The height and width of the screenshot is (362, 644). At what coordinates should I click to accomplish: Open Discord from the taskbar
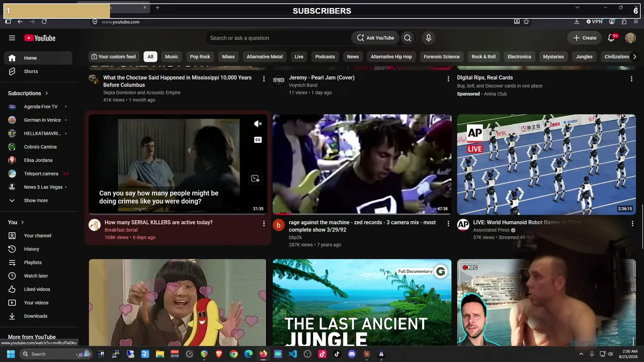click(x=352, y=354)
